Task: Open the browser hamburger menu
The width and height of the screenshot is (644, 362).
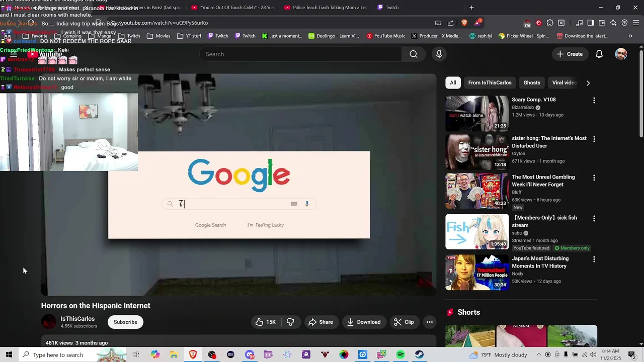Action: coord(635,23)
